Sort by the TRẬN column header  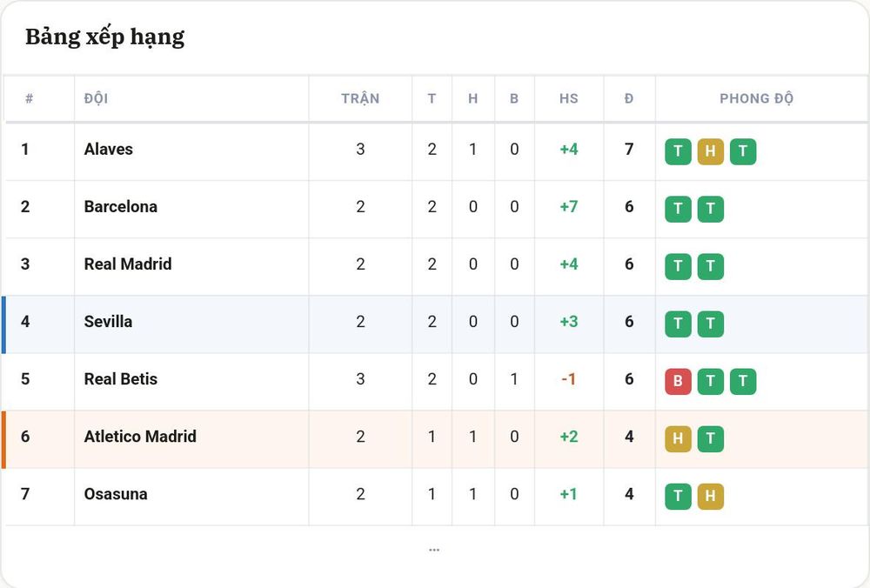tap(360, 99)
